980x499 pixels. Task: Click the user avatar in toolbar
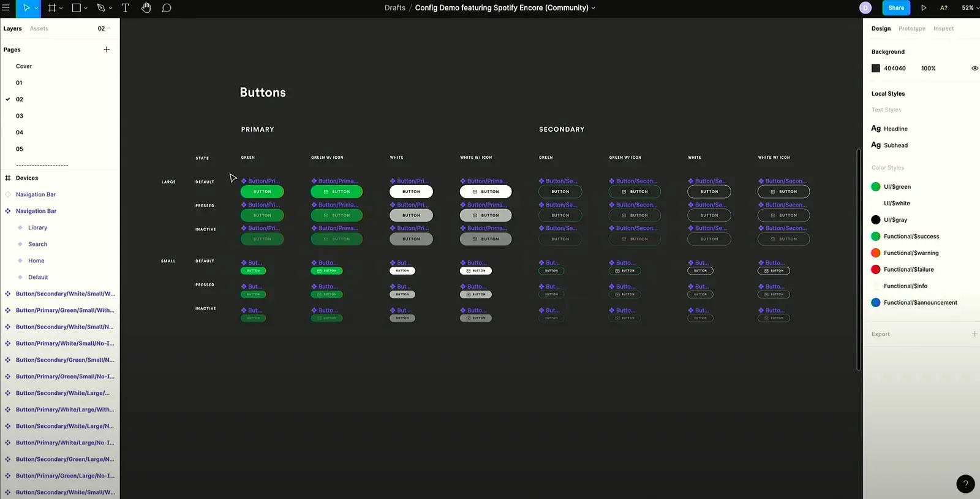coord(865,8)
